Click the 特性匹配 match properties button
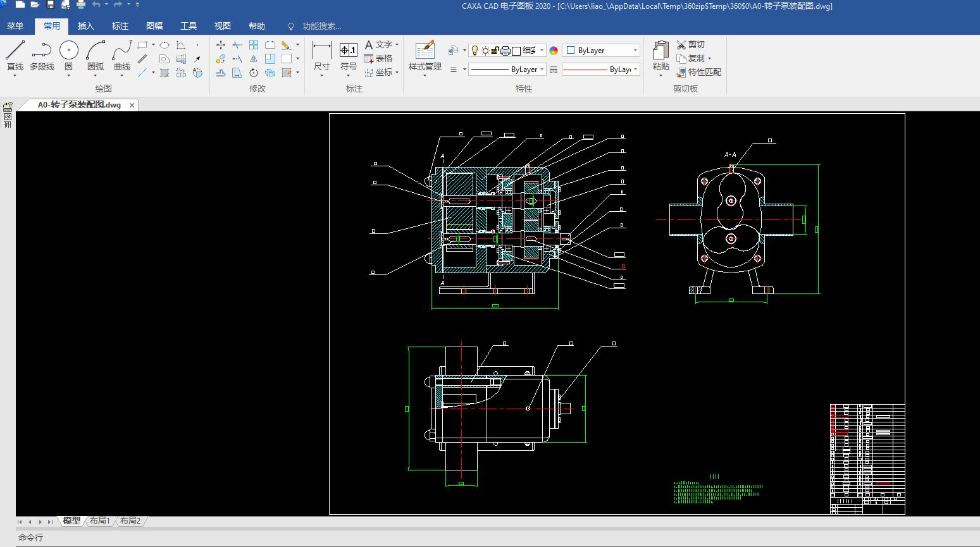Viewport: 980px width, 547px height. [699, 72]
